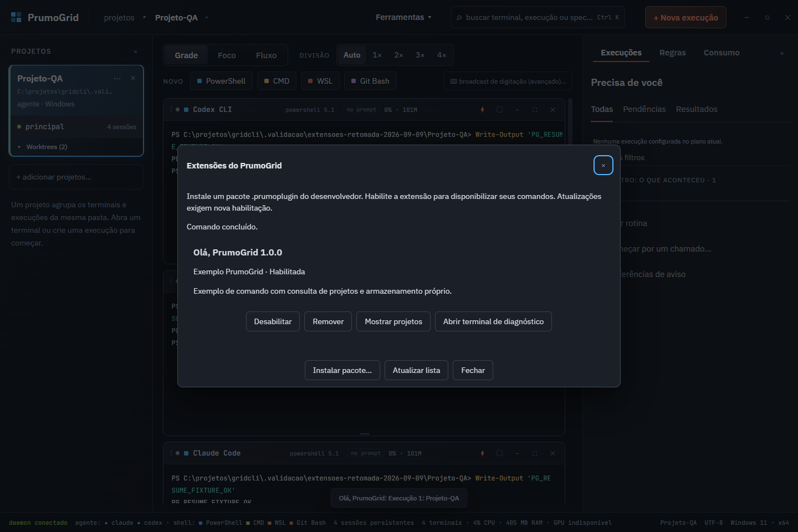Toggle the checkbox on Claude Code header
The width and height of the screenshot is (798, 532).
[499, 453]
